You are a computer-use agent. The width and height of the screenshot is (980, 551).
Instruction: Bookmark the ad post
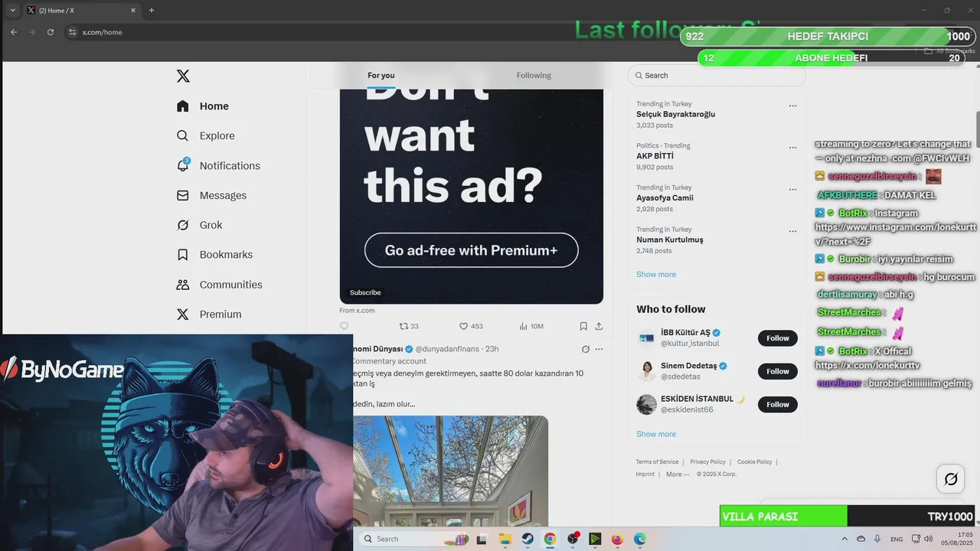click(583, 326)
